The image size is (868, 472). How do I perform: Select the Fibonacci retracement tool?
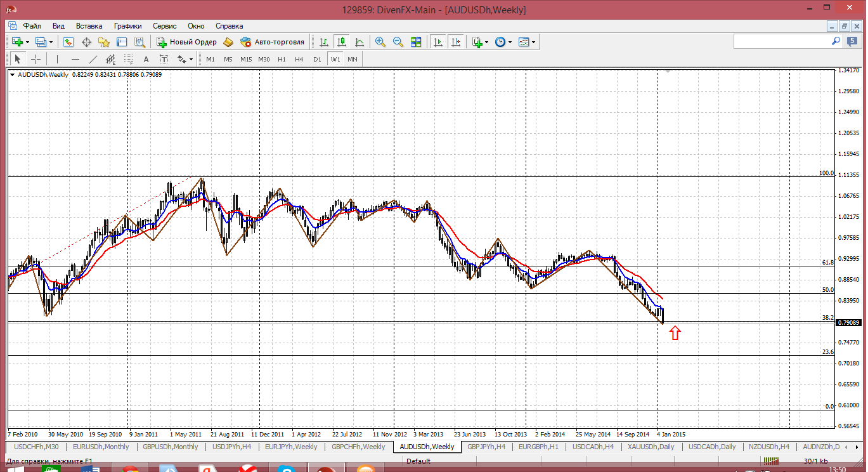pos(129,59)
